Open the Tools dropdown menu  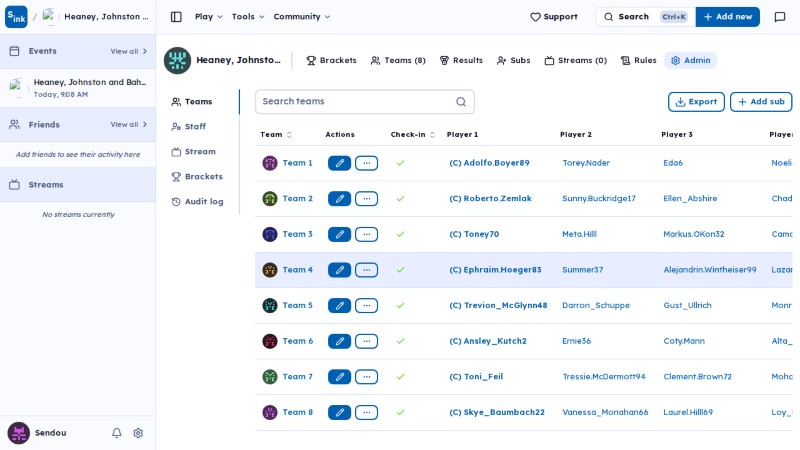(248, 17)
